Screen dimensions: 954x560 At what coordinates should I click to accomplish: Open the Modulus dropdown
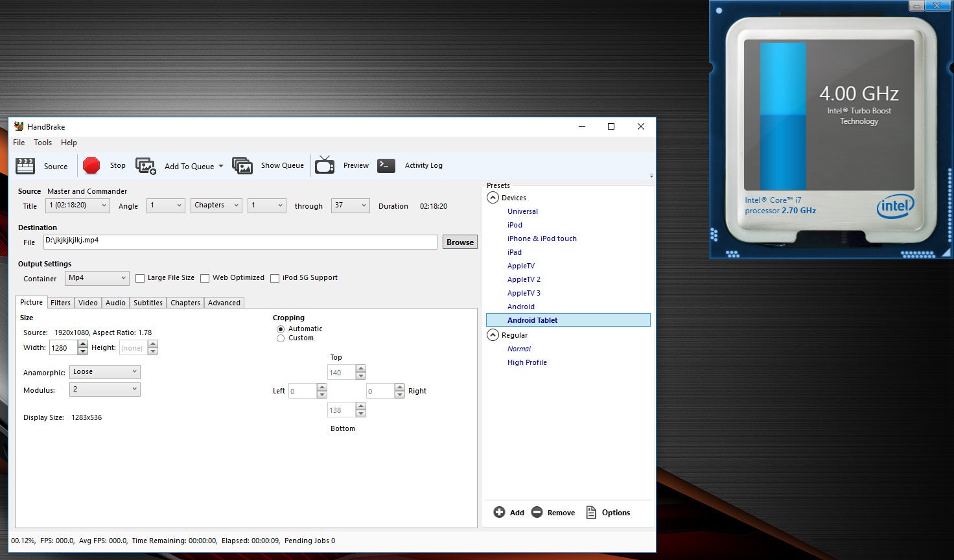tap(105, 390)
